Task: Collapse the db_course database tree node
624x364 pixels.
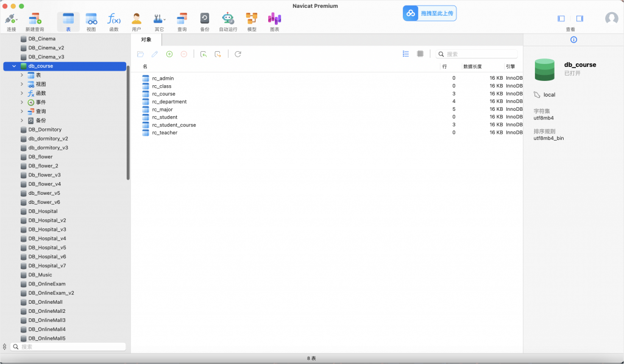Action: [x=14, y=66]
